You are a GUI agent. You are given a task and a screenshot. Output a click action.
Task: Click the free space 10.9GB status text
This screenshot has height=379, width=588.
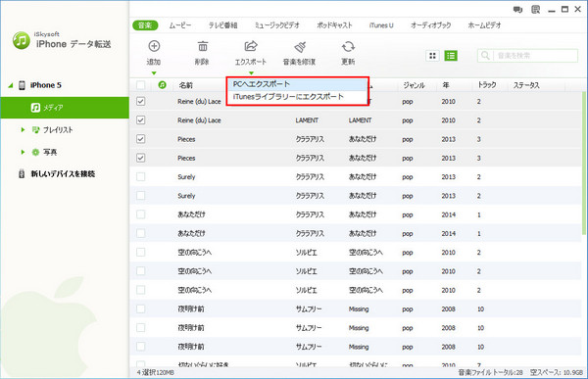[x=557, y=372]
